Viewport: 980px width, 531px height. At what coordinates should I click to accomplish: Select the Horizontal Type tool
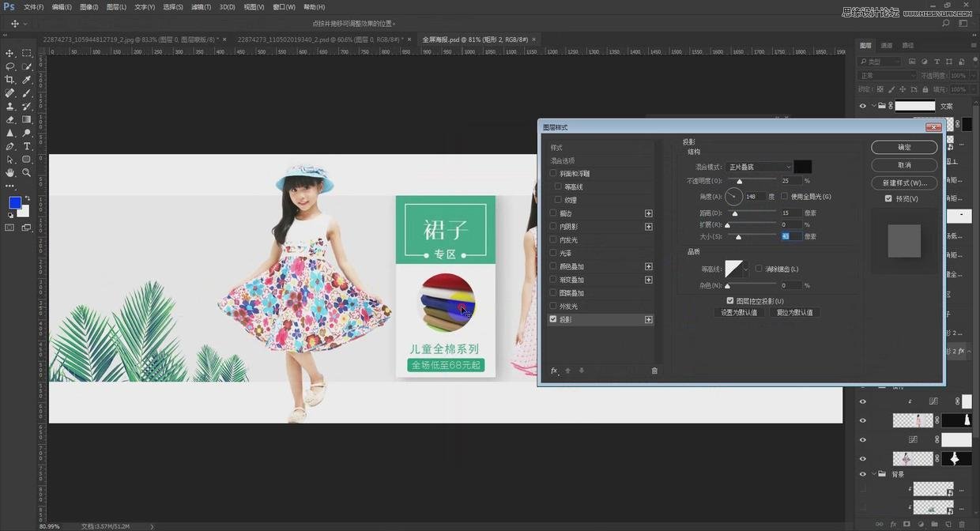pyautogui.click(x=27, y=146)
